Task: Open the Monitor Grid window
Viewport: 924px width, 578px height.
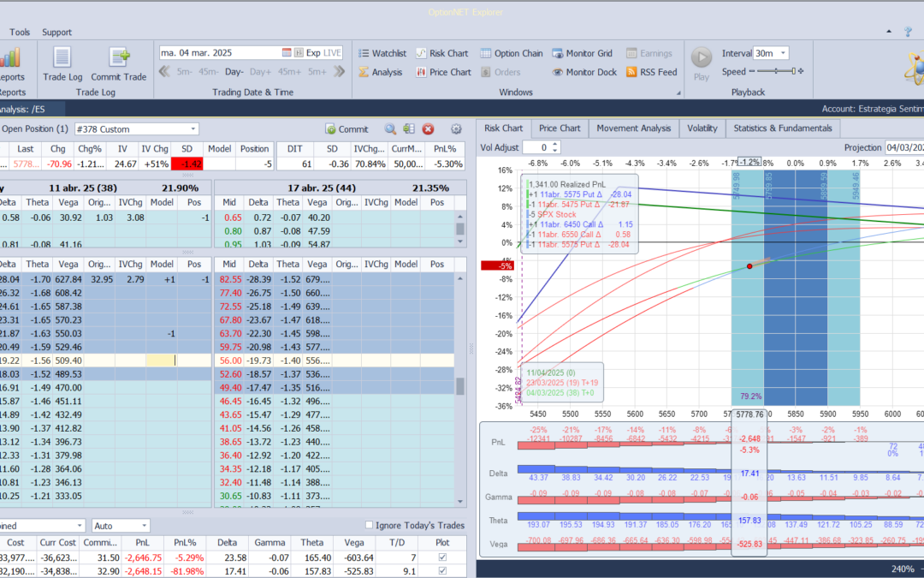Action: [x=583, y=53]
